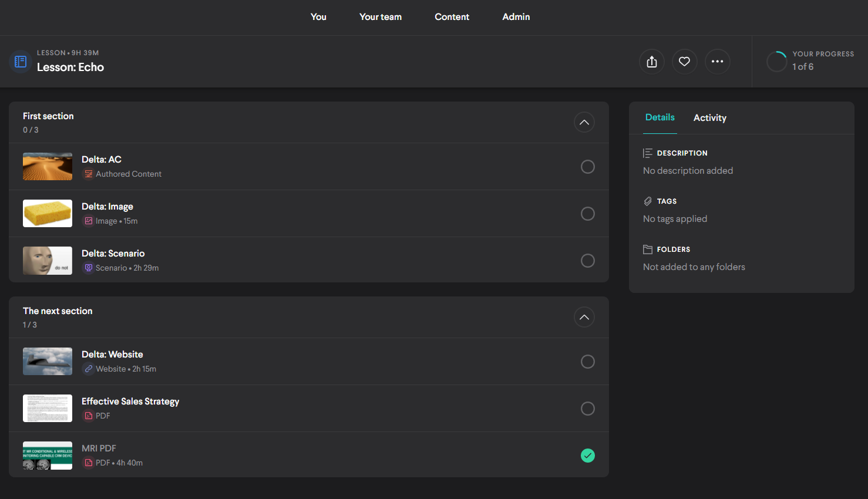This screenshot has height=499, width=868.
Task: Open the Admin menu item
Action: point(516,17)
